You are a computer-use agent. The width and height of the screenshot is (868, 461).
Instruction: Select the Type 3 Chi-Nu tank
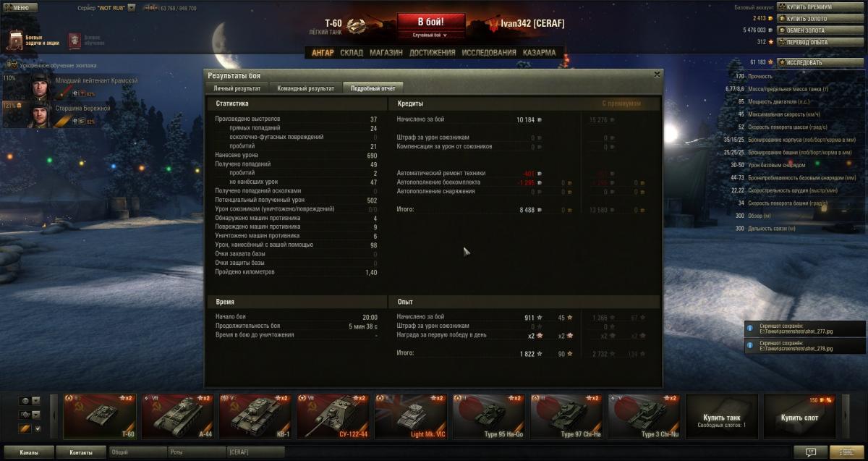[x=644, y=417]
